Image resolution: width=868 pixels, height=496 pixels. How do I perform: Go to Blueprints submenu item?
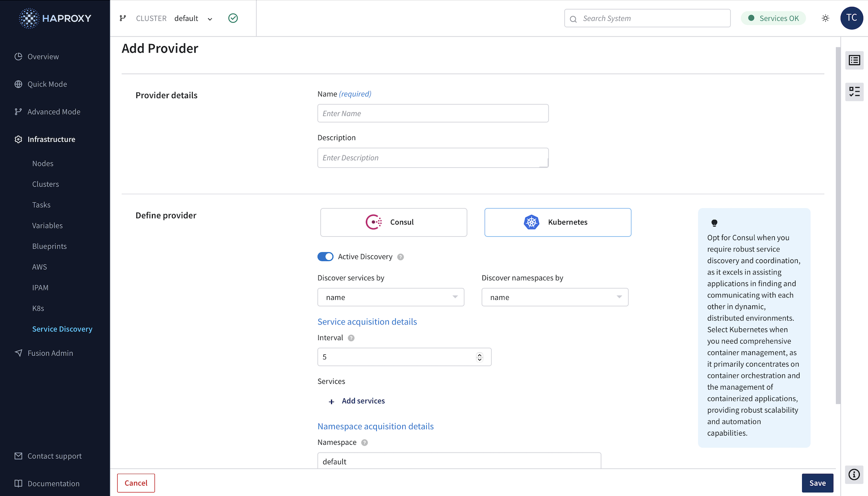point(49,246)
